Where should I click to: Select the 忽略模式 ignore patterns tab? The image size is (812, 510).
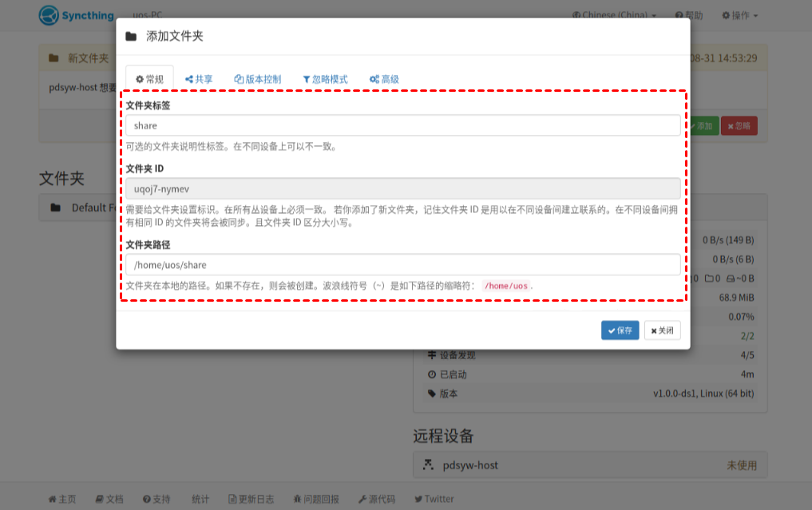click(325, 79)
